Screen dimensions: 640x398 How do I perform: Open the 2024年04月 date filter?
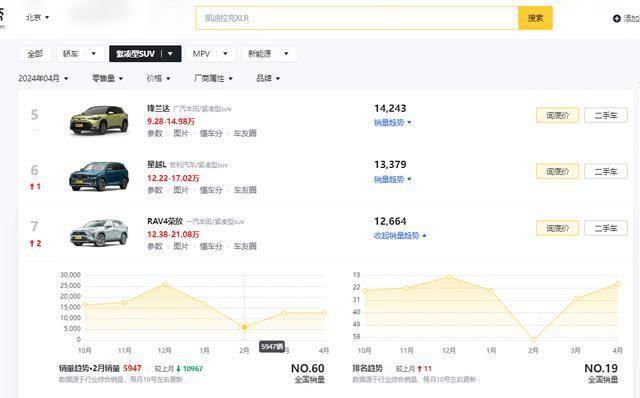43,78
